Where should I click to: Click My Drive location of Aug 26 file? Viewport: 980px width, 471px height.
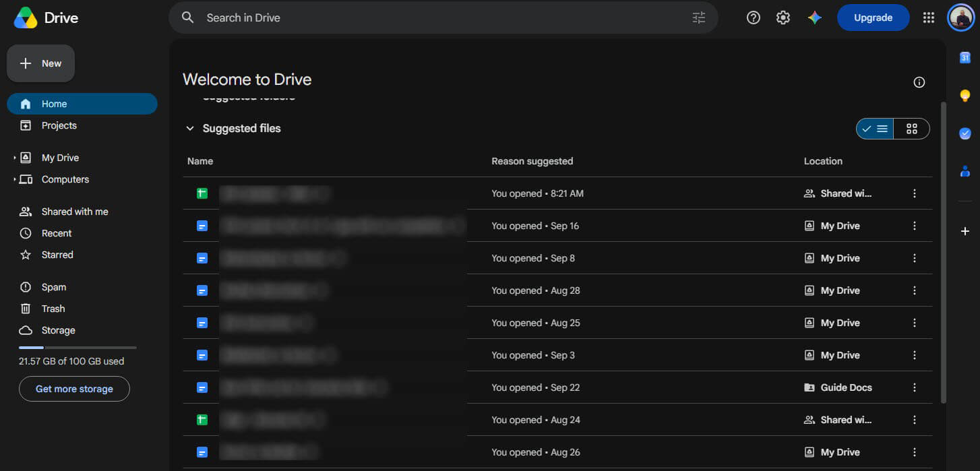click(832, 452)
